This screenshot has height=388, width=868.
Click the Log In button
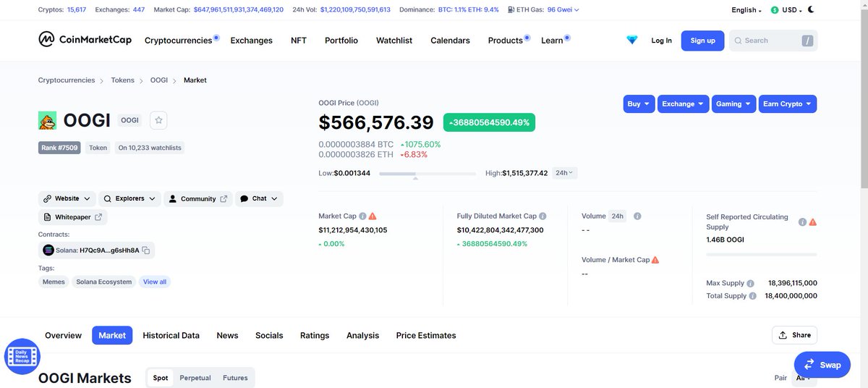[x=661, y=41]
